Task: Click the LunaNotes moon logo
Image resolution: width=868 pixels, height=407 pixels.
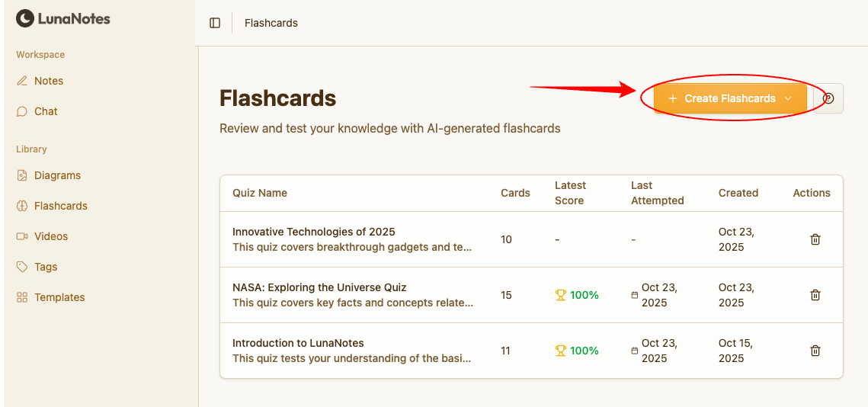Action: coord(25,18)
